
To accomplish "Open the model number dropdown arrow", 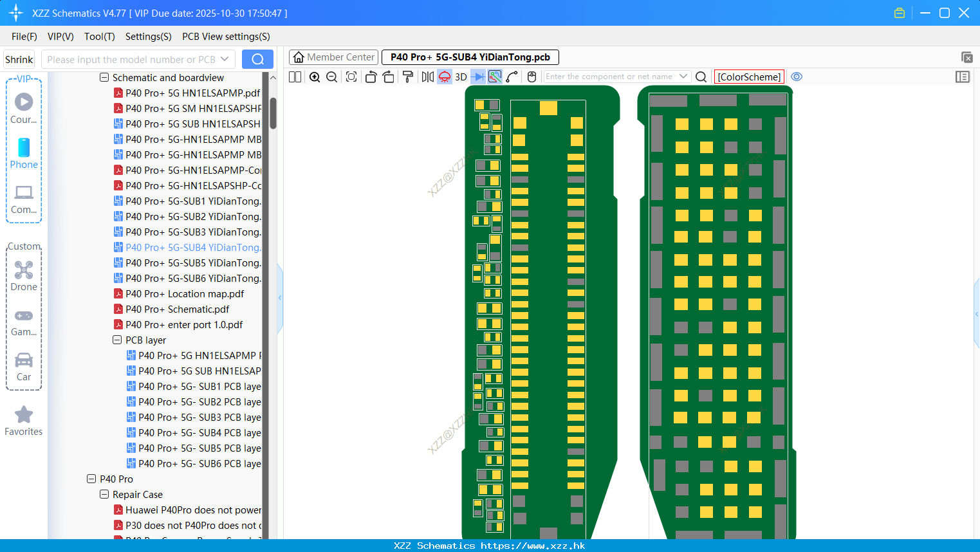I will click(x=225, y=59).
